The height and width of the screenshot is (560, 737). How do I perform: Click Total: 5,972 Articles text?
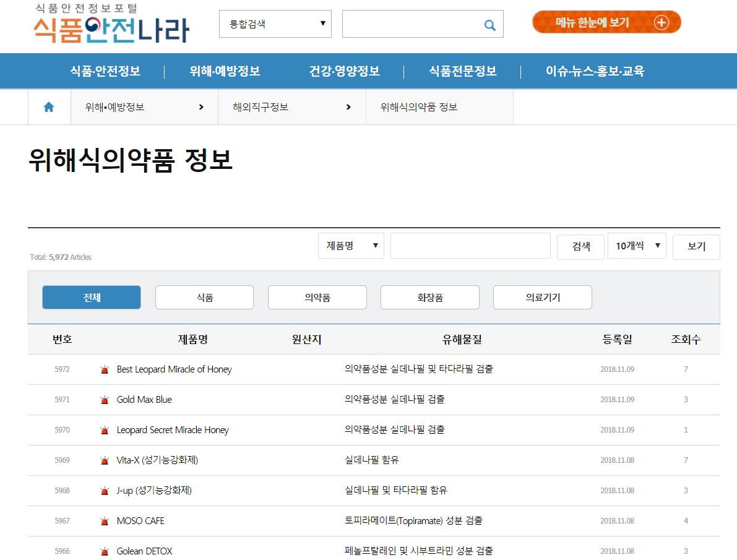tap(61, 257)
